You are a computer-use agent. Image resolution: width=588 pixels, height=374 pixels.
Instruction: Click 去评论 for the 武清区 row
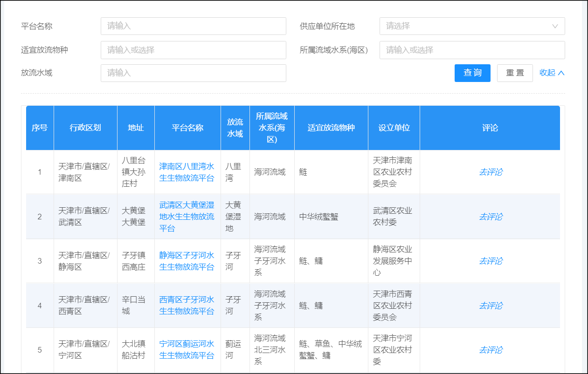coord(490,217)
